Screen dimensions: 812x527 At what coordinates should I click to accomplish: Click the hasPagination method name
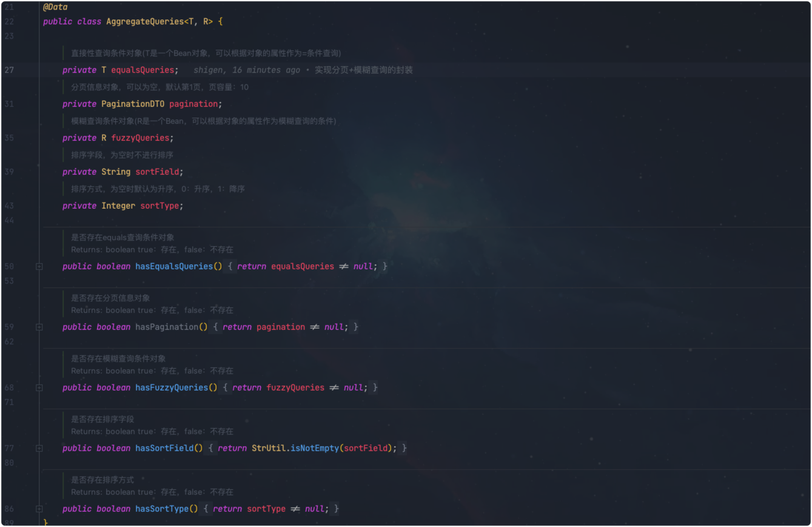pyautogui.click(x=167, y=327)
